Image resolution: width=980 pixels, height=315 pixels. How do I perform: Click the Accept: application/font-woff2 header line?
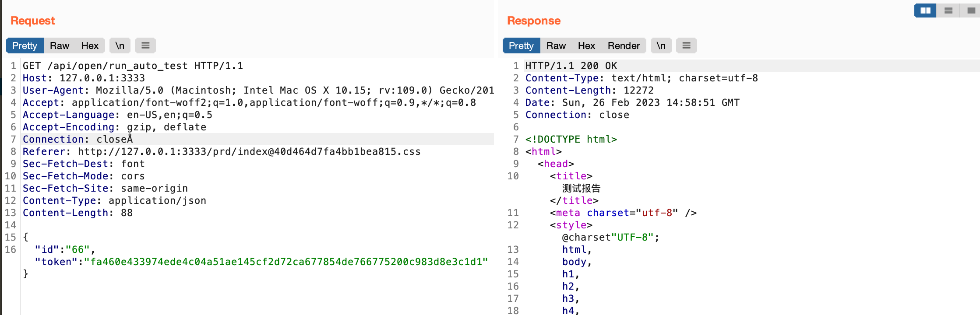249,102
